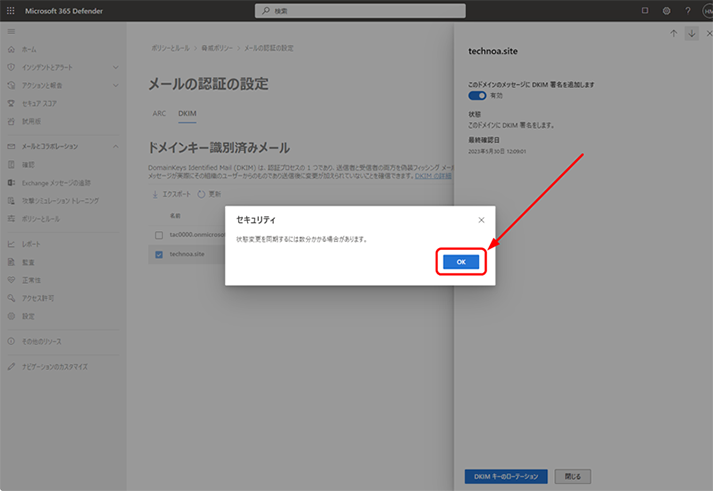Open 試用版 in the sidebar
The height and width of the screenshot is (491, 713).
pos(31,121)
